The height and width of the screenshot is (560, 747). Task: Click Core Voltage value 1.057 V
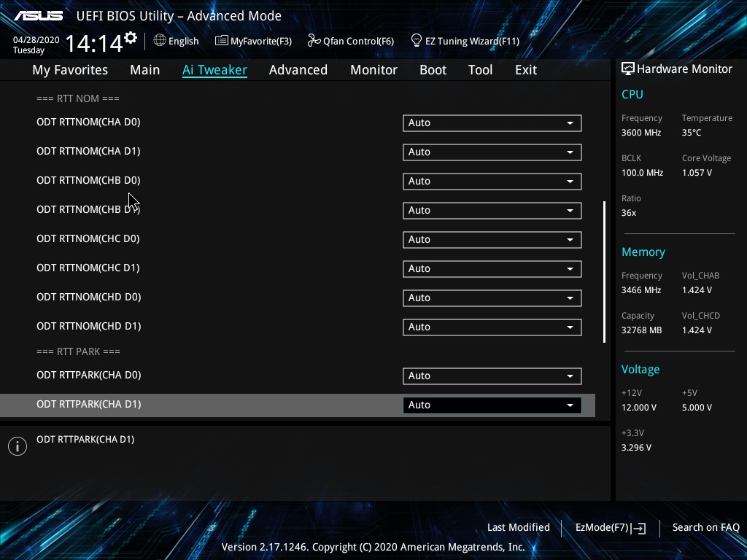point(697,173)
